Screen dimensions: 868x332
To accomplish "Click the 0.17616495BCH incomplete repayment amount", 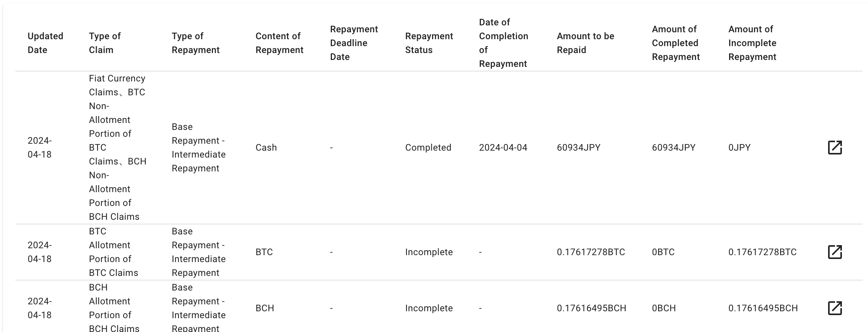I will tap(763, 308).
